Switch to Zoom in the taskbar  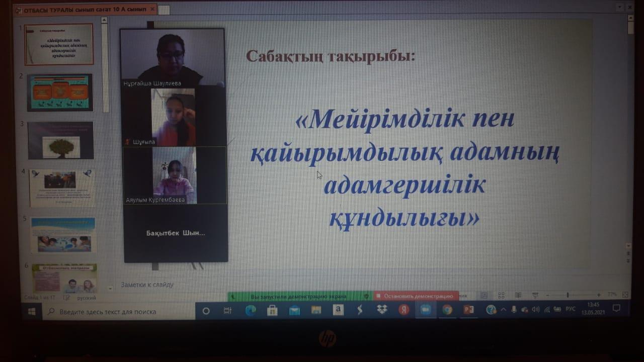tap(425, 310)
